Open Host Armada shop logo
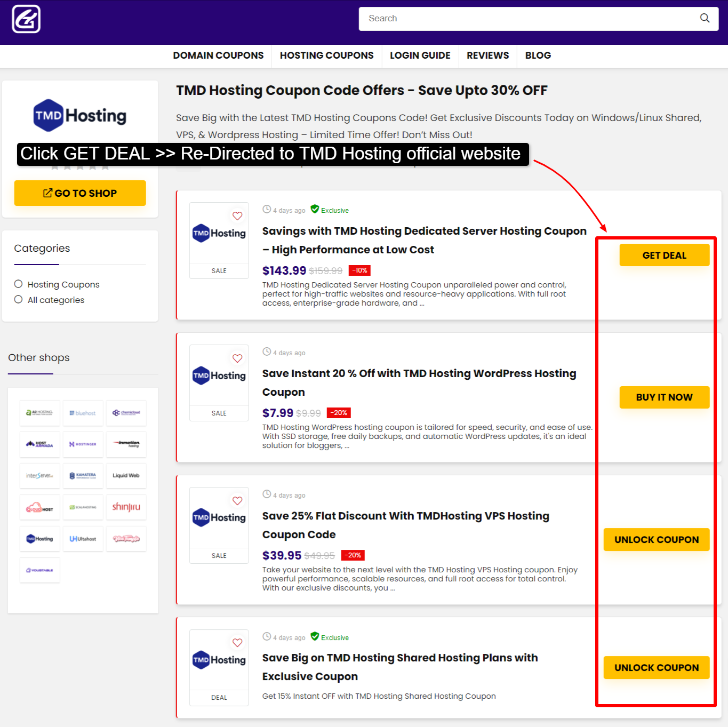The height and width of the screenshot is (727, 728). click(40, 444)
